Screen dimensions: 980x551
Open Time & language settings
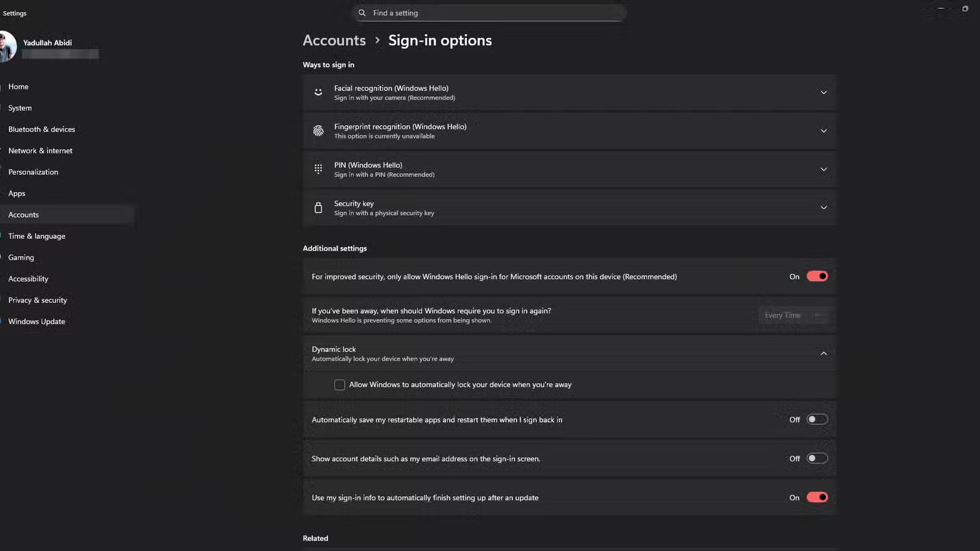tap(37, 236)
